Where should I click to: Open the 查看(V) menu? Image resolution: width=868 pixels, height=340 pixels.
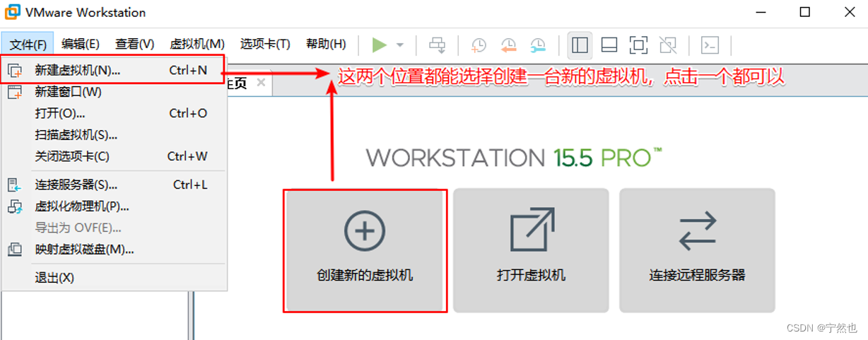(x=135, y=45)
